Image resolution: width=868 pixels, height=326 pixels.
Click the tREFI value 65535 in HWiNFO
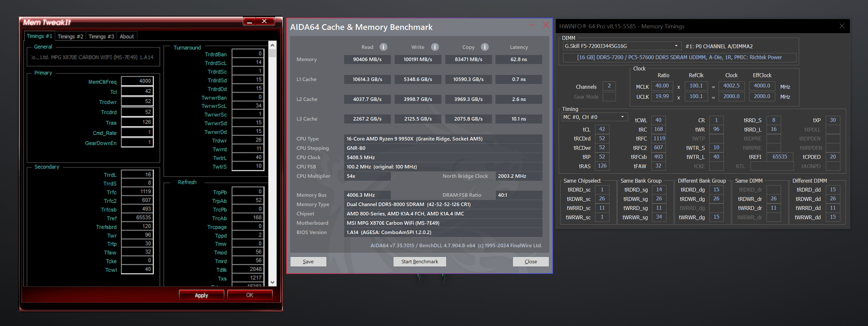(x=780, y=157)
